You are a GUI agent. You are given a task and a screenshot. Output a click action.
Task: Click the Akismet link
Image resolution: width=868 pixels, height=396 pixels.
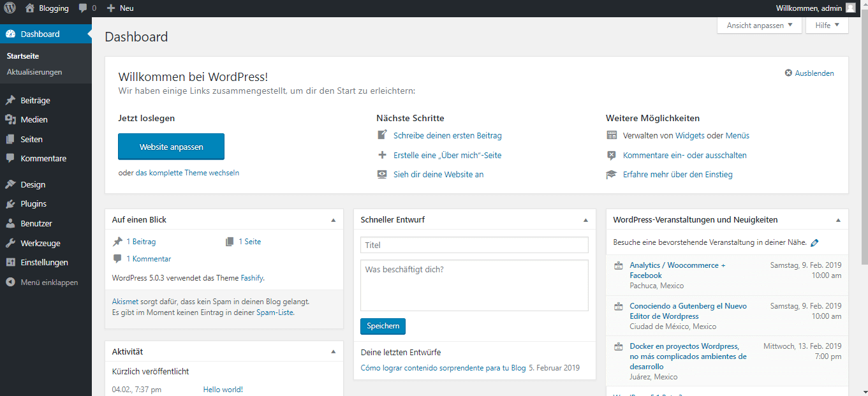(x=125, y=302)
